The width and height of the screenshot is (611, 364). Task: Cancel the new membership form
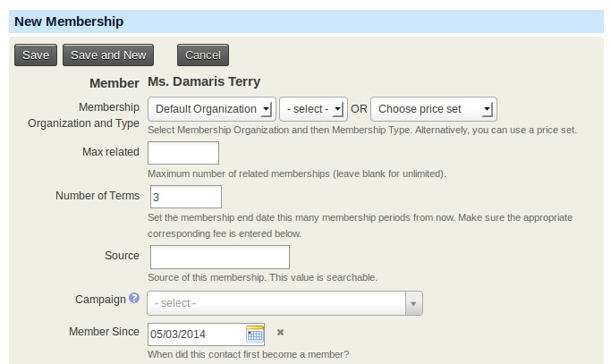pyautogui.click(x=203, y=55)
